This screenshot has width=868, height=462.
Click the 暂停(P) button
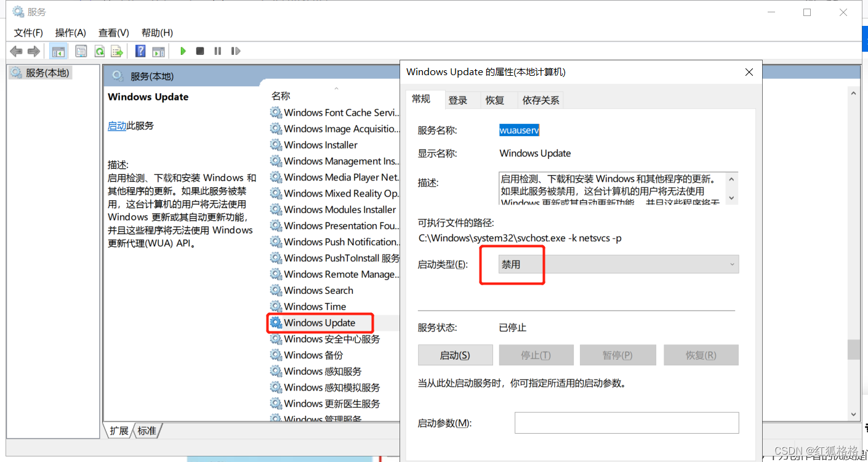[x=618, y=355]
